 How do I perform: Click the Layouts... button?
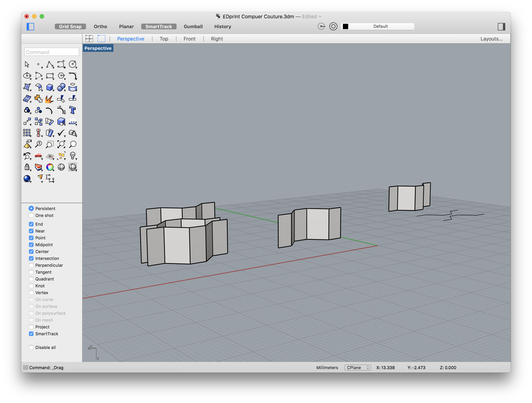[491, 39]
